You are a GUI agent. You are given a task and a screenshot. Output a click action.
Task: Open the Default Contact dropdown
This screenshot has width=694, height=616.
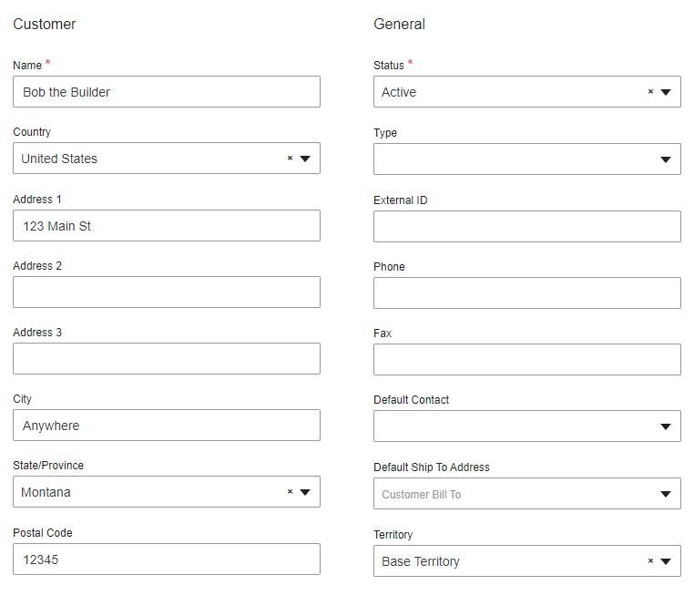click(666, 426)
